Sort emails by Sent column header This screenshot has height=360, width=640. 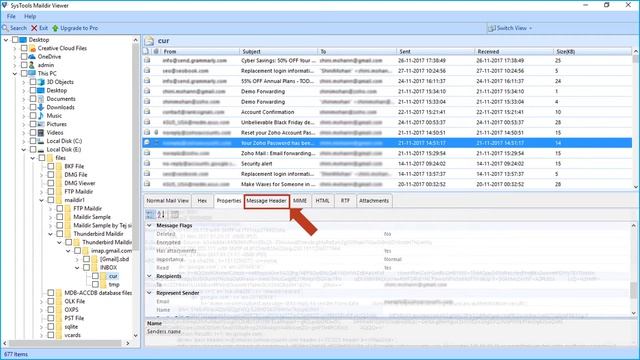435,51
